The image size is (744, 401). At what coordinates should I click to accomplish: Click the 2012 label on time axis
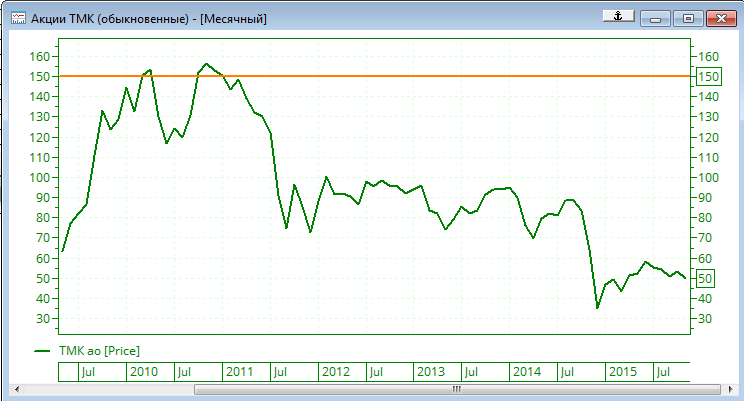pyautogui.click(x=335, y=372)
